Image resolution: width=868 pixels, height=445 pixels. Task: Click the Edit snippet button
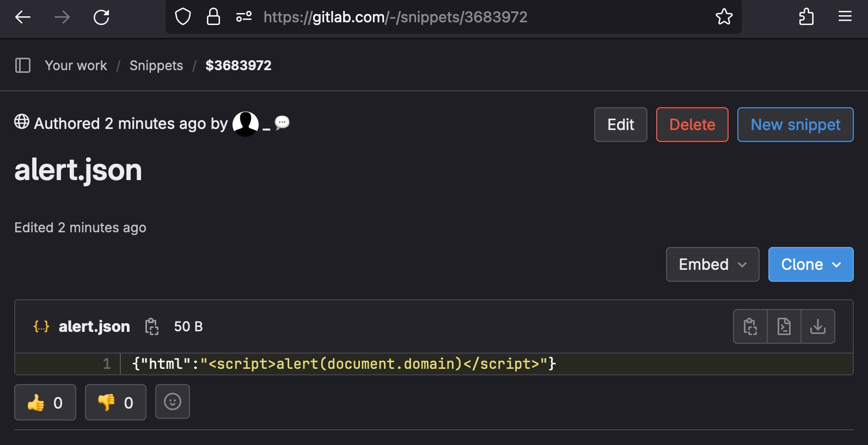tap(620, 125)
